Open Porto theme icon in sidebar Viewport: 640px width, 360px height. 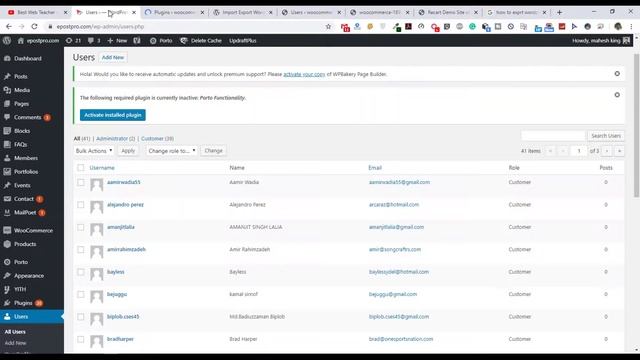(x=7, y=262)
